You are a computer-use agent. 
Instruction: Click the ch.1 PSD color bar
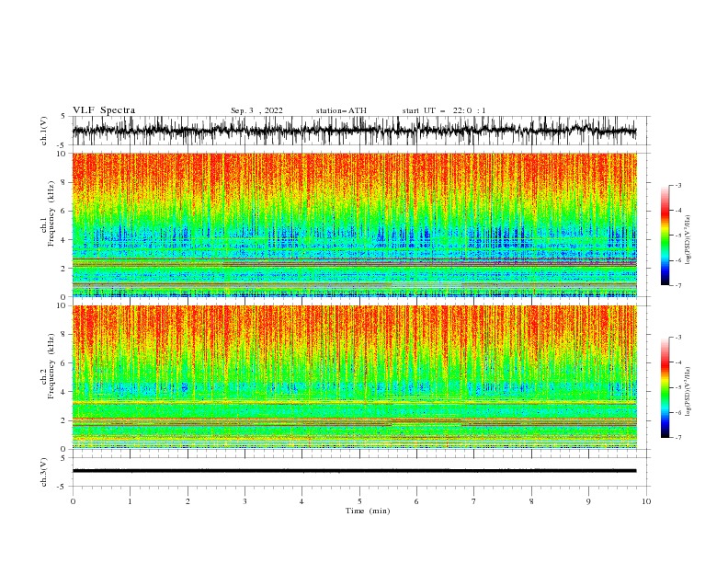665,236
